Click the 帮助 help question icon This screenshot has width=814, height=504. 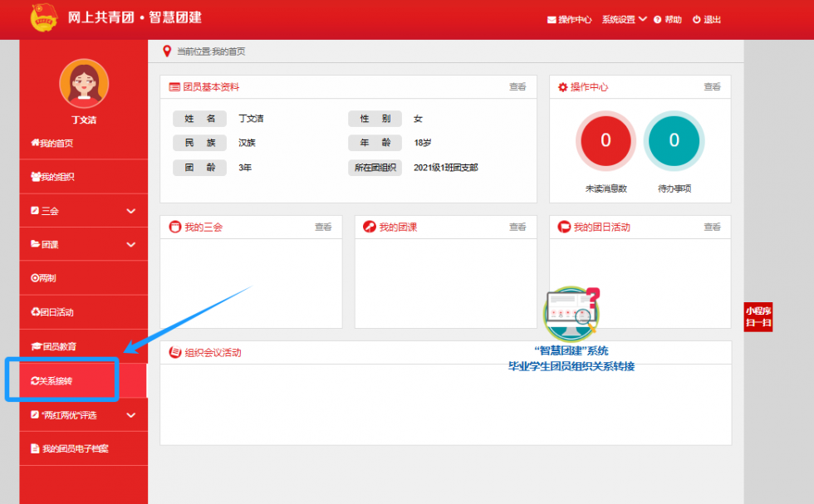point(657,20)
